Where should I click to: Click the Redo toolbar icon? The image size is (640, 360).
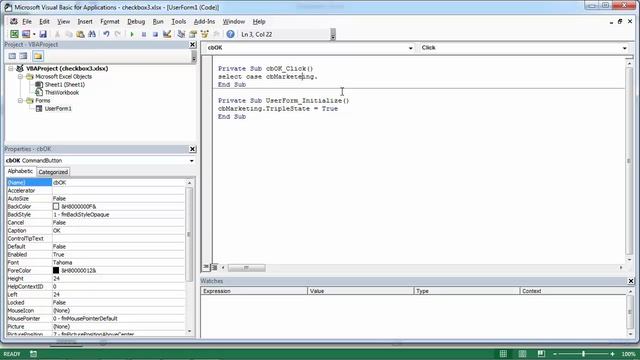tap(118, 34)
